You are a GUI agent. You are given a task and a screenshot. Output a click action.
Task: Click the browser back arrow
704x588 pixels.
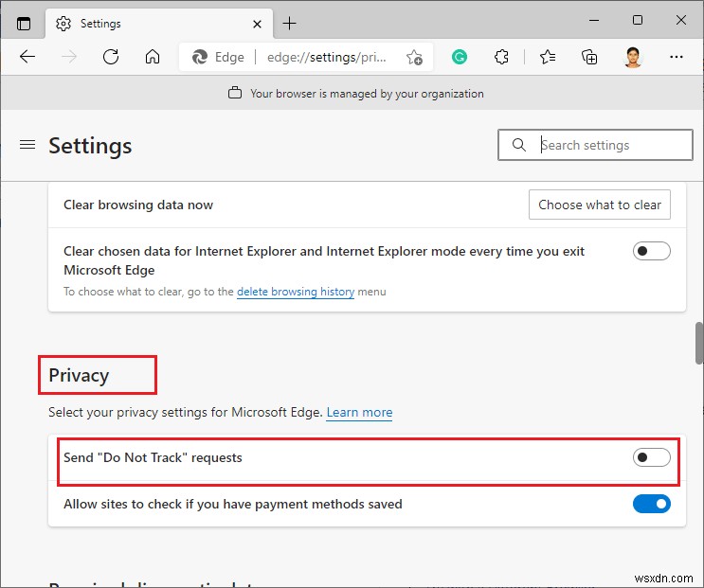pyautogui.click(x=27, y=57)
